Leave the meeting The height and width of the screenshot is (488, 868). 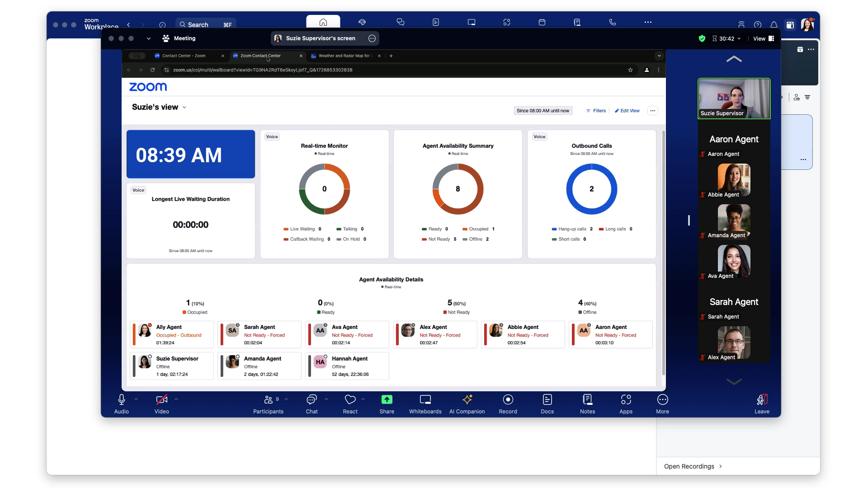point(762,404)
